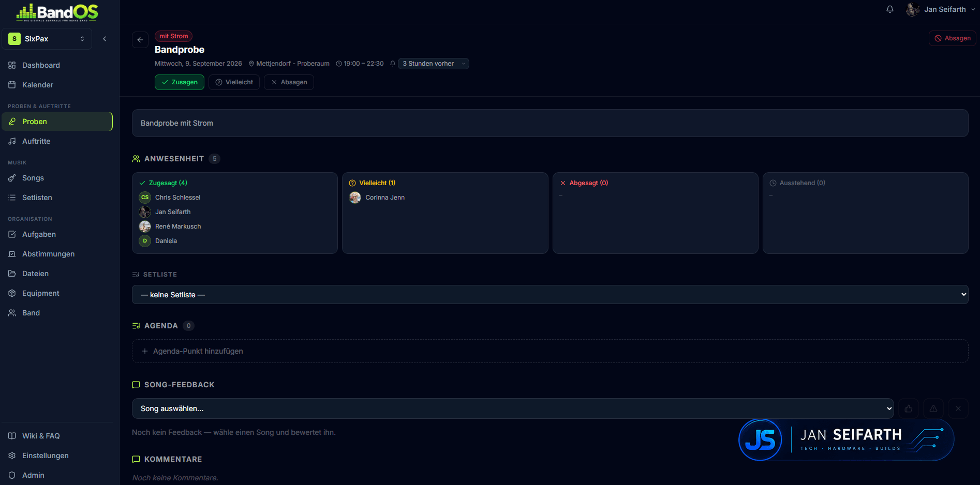The image size is (980, 485).
Task: Open Equipment in the sidebar
Action: [x=57, y=293]
